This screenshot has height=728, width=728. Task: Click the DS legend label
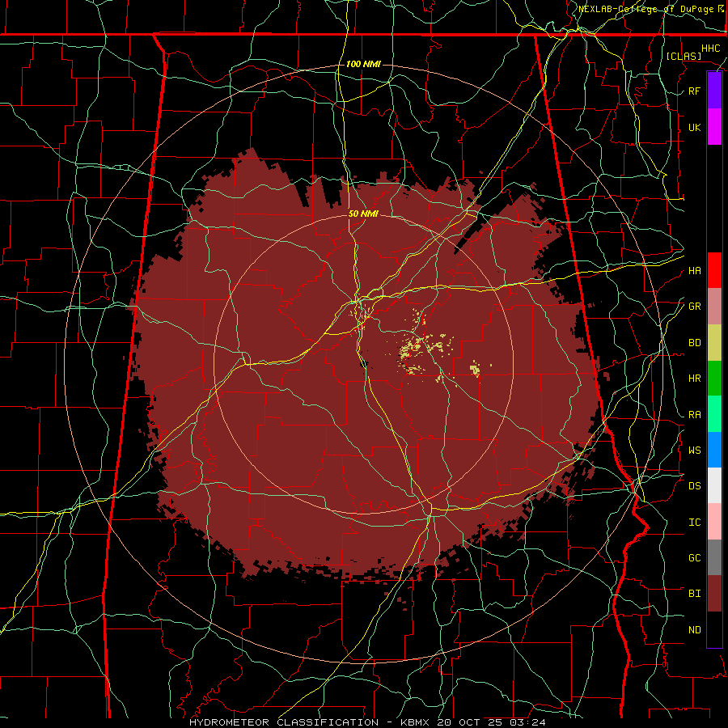click(694, 486)
